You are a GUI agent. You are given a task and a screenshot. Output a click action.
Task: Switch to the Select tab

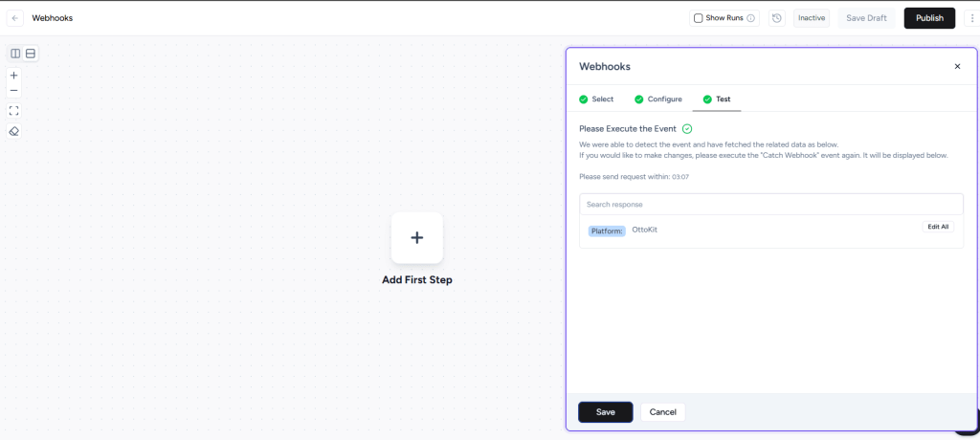pyautogui.click(x=596, y=99)
